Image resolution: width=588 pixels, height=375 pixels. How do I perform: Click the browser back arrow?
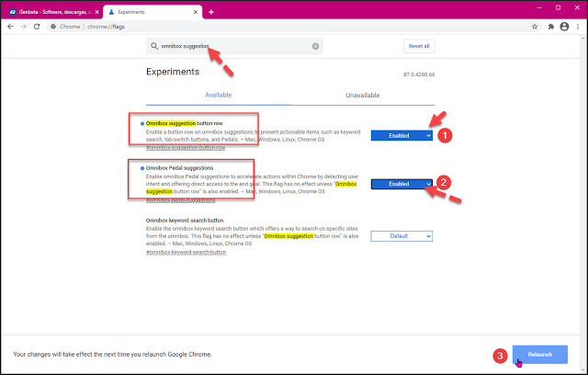pos(11,27)
